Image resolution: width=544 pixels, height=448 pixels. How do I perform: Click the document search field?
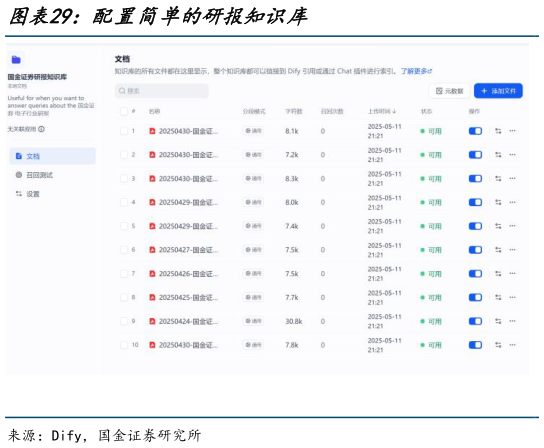tap(162, 91)
